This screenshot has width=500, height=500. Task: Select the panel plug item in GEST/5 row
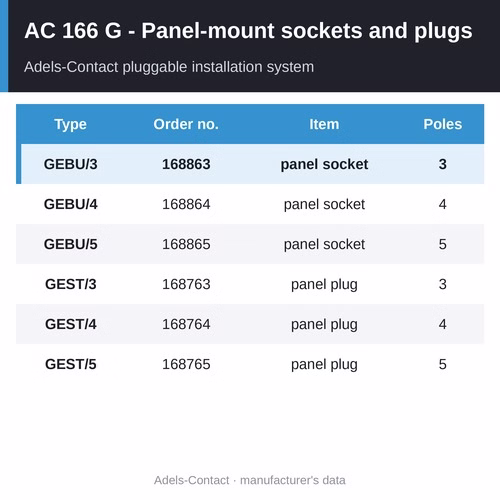point(324,365)
